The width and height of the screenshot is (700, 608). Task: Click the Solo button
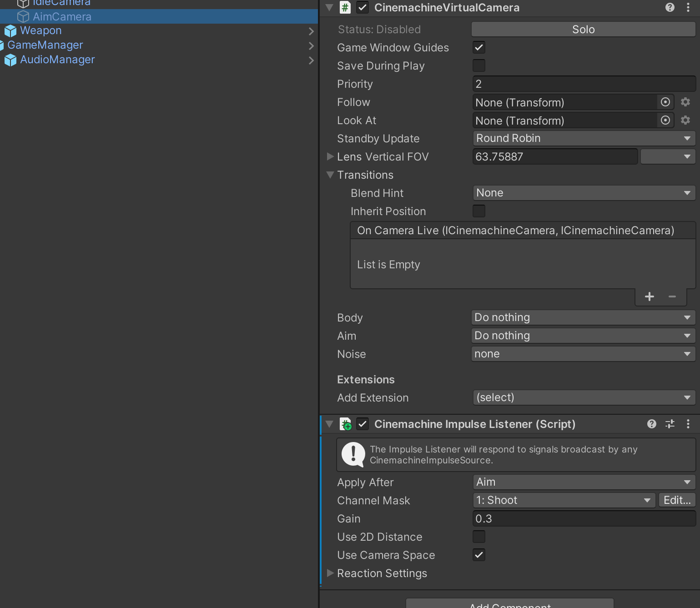click(584, 29)
